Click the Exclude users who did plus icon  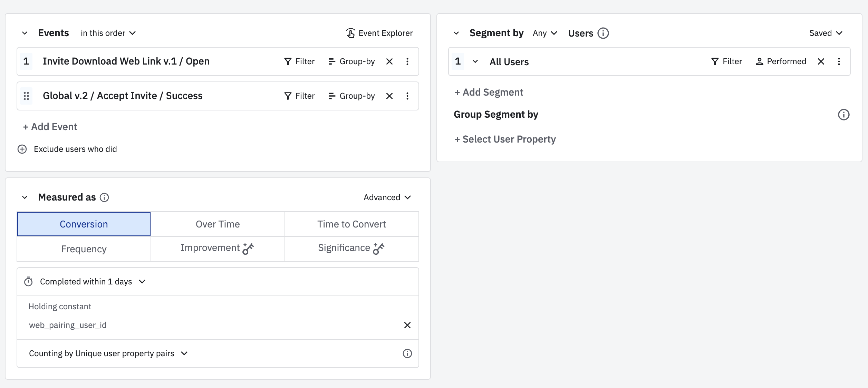click(x=22, y=149)
